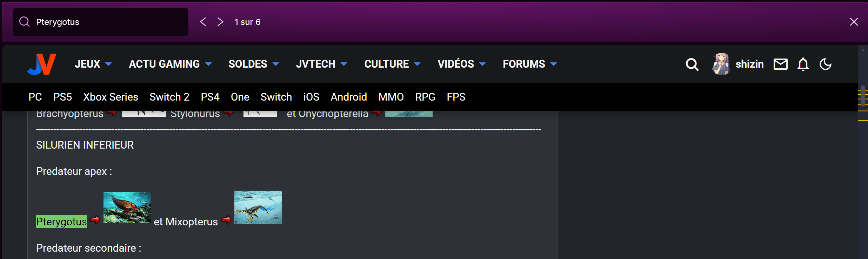Screen dimensions: 868x259
Task: Close the find-in-page bar
Action: pos(854,22)
